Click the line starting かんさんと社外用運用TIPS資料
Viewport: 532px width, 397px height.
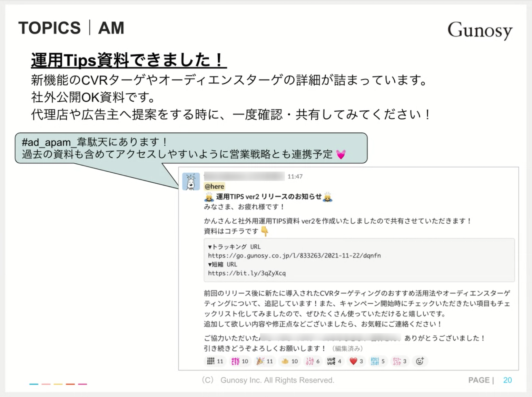(338, 221)
